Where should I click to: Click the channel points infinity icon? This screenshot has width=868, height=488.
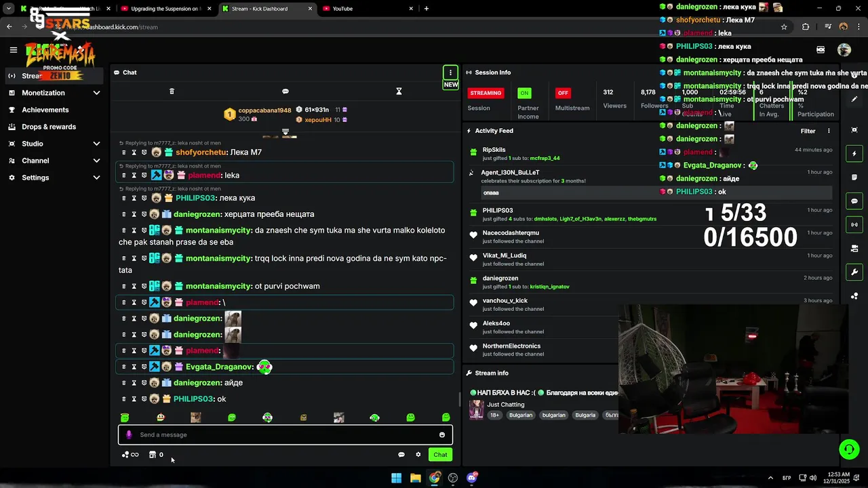(x=130, y=455)
